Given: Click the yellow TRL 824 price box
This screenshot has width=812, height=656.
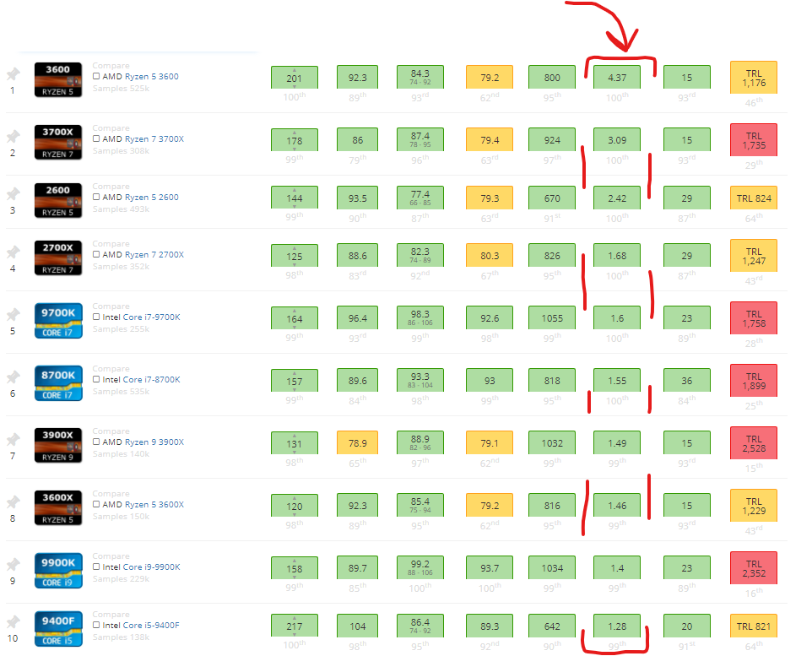Looking at the screenshot, I should pyautogui.click(x=754, y=198).
